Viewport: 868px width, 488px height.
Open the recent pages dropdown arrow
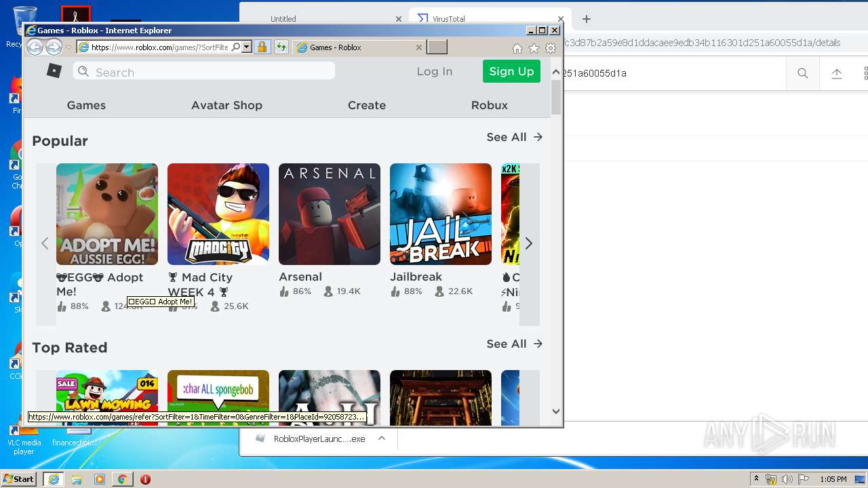click(68, 47)
